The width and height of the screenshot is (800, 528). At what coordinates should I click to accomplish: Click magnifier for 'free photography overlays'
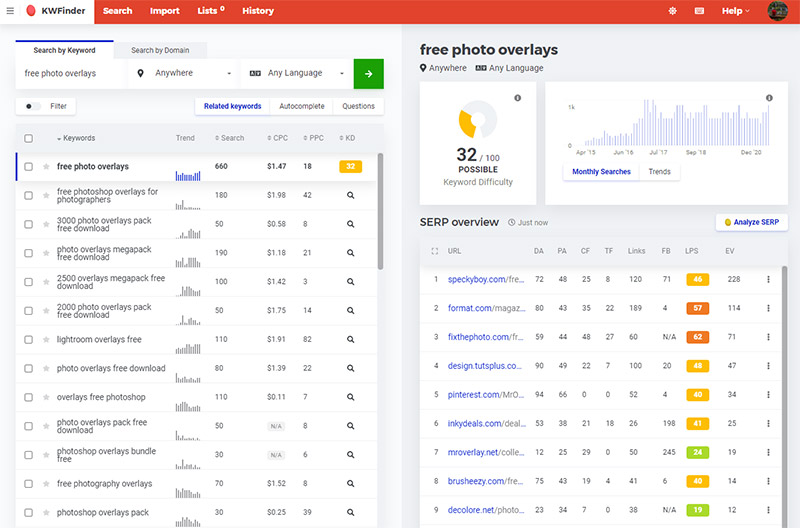pyautogui.click(x=351, y=484)
